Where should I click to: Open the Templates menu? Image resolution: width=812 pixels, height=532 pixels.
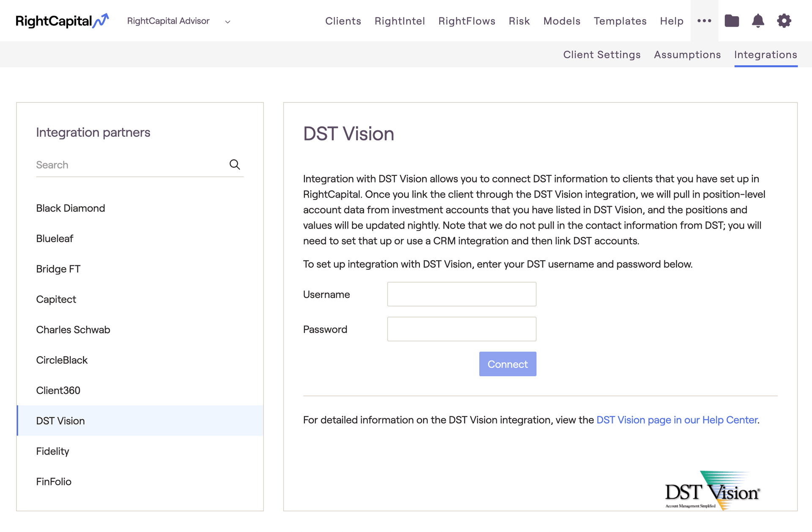pyautogui.click(x=620, y=21)
